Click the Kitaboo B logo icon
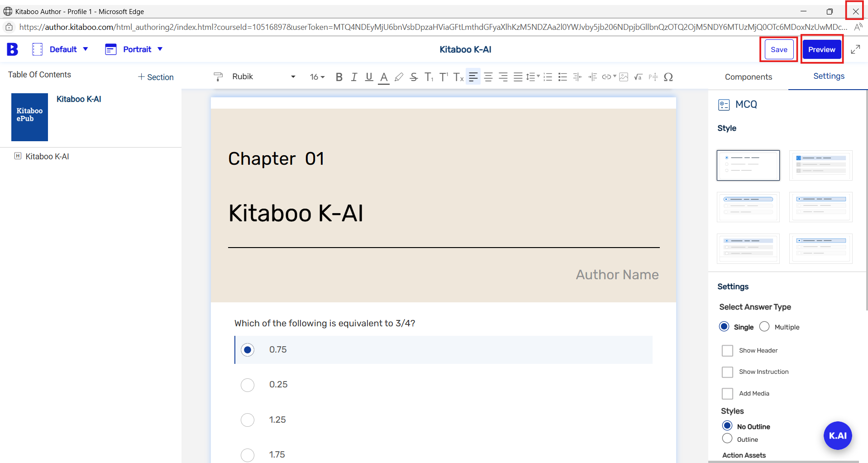The width and height of the screenshot is (868, 463). pos(12,49)
